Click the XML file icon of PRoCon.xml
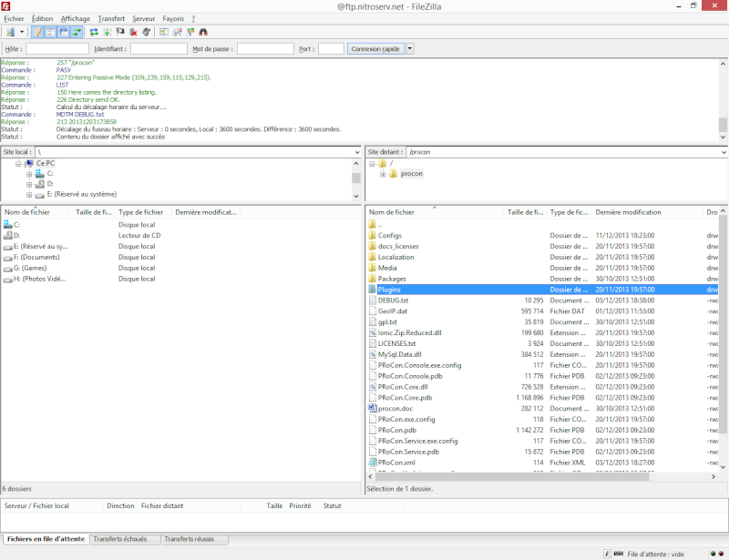This screenshot has height=560, width=729. [372, 463]
